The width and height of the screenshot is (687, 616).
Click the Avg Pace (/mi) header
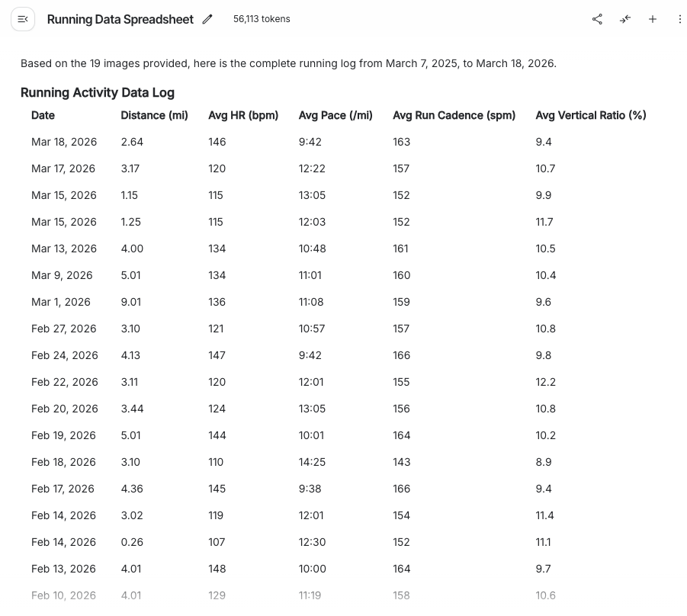point(335,115)
